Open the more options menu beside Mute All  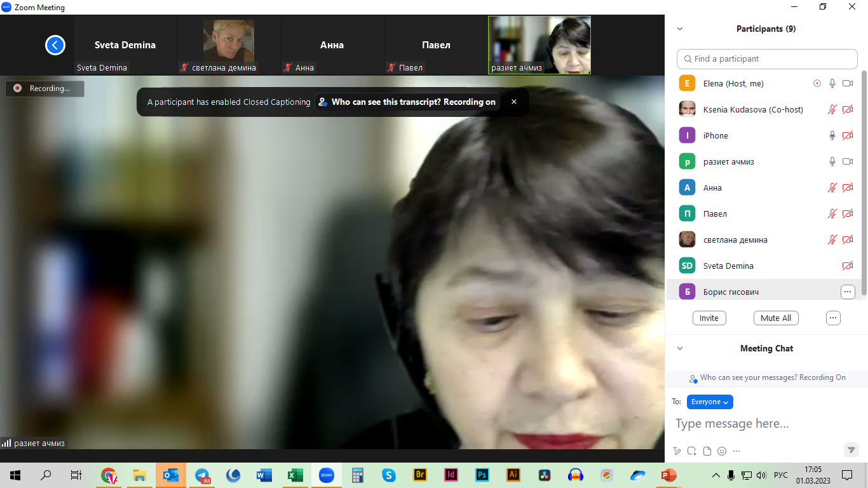pos(833,318)
